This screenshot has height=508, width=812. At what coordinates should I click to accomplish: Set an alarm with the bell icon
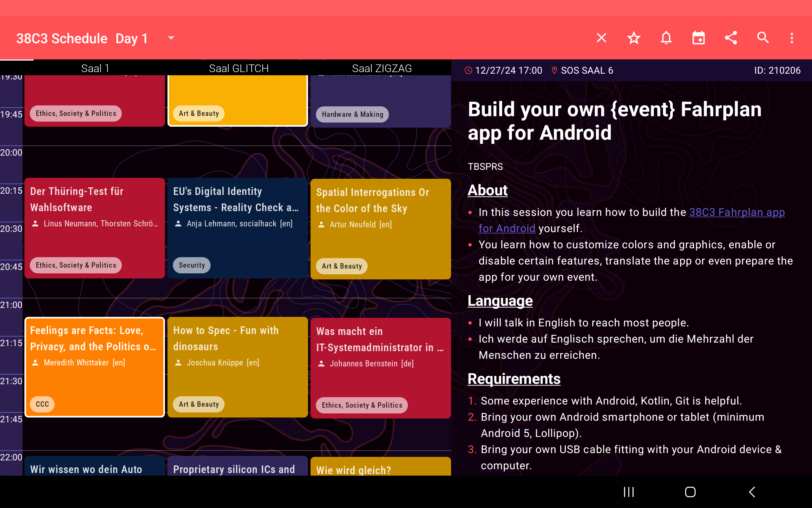[x=666, y=38]
